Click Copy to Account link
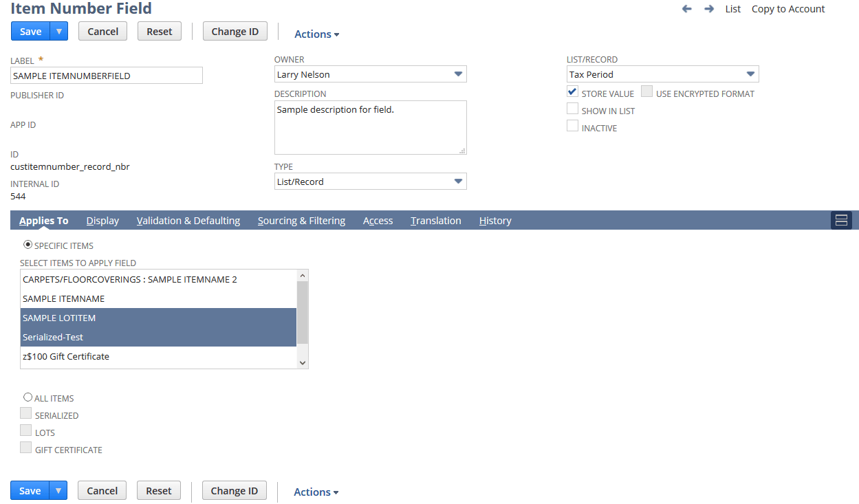The image size is (859, 504). pos(788,9)
